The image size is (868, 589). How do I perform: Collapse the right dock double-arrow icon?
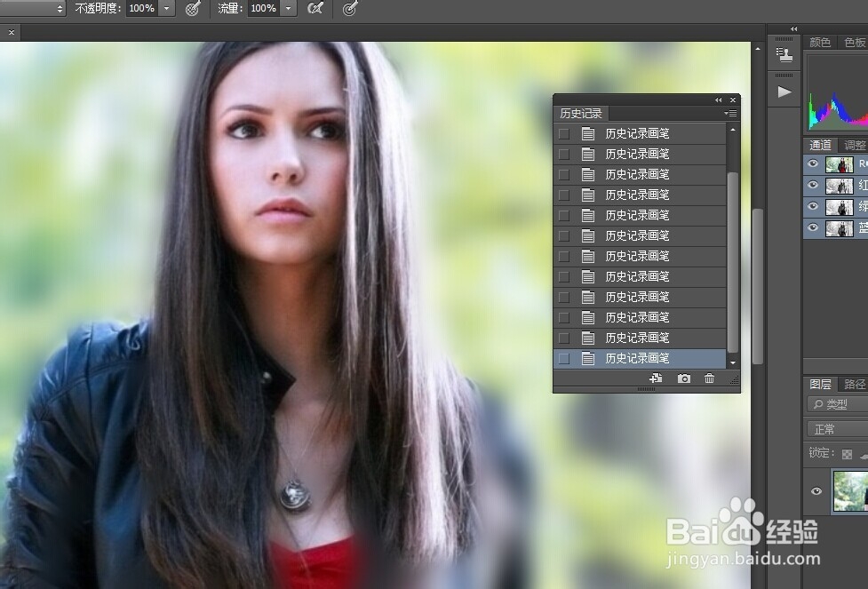pos(794,28)
